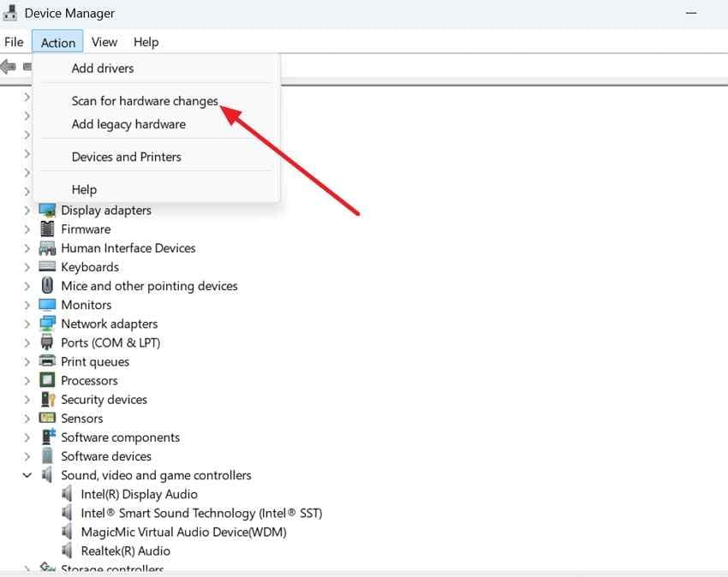Screen dimensions: 728x577
Task: Open the File menu
Action: 14,42
